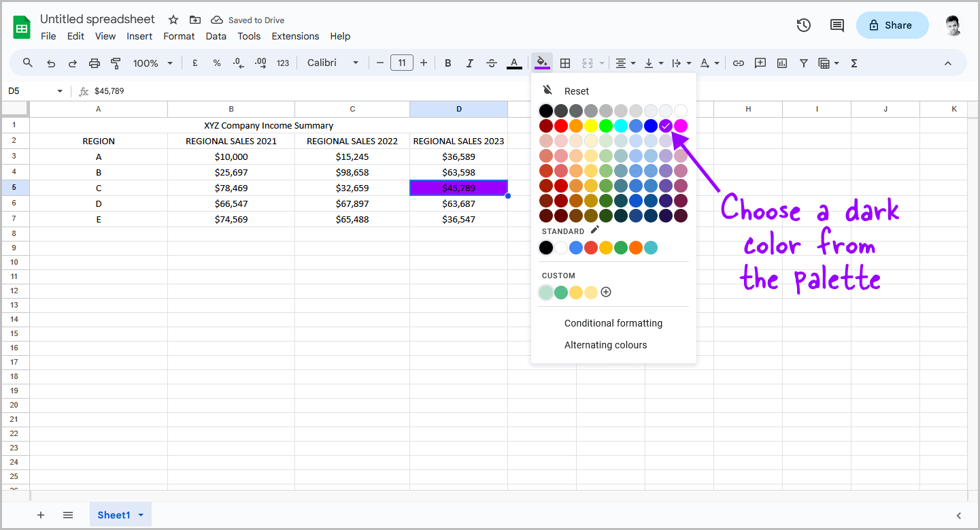Select the magenta color swatch
980x530 pixels.
click(x=681, y=125)
